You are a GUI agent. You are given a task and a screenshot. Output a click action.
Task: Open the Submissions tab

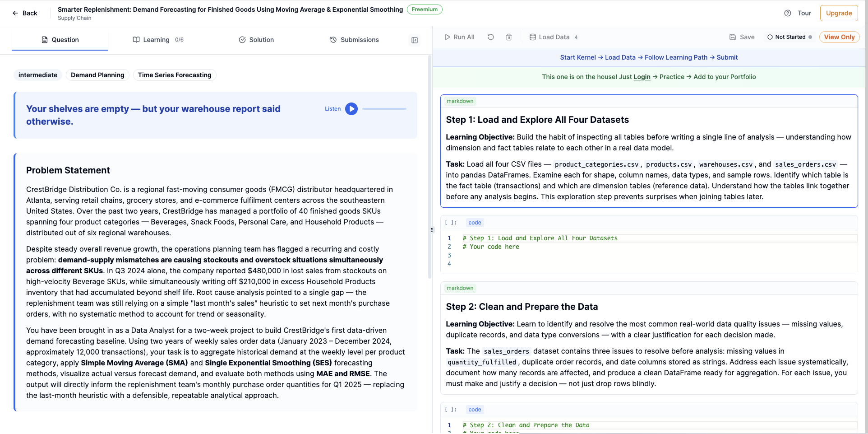point(355,40)
